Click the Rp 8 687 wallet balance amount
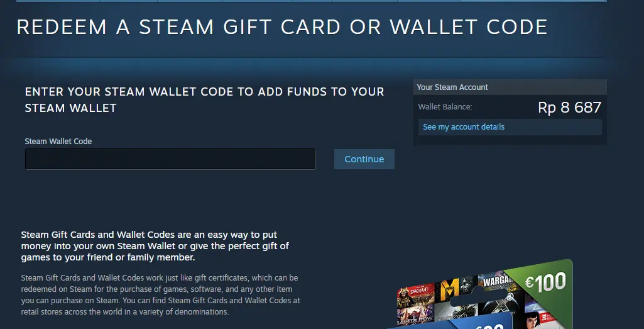The image size is (644, 329). pos(569,108)
